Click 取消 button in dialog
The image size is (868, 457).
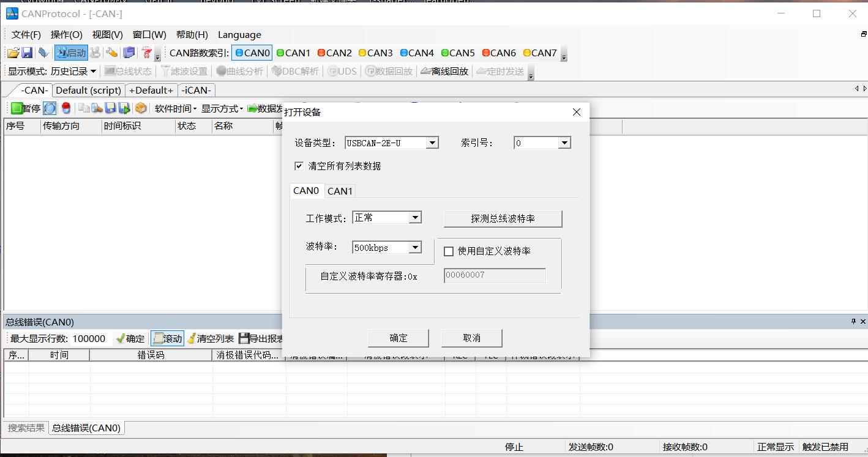472,338
